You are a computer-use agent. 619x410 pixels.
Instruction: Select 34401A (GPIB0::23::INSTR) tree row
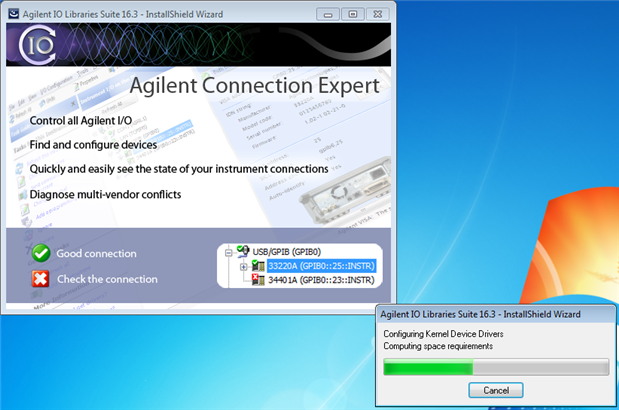(321, 280)
